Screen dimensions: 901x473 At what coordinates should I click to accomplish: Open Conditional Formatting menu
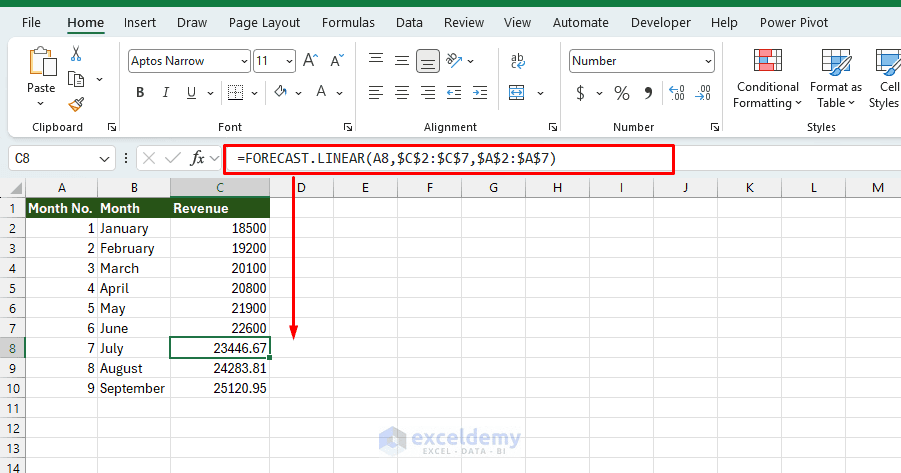point(768,79)
